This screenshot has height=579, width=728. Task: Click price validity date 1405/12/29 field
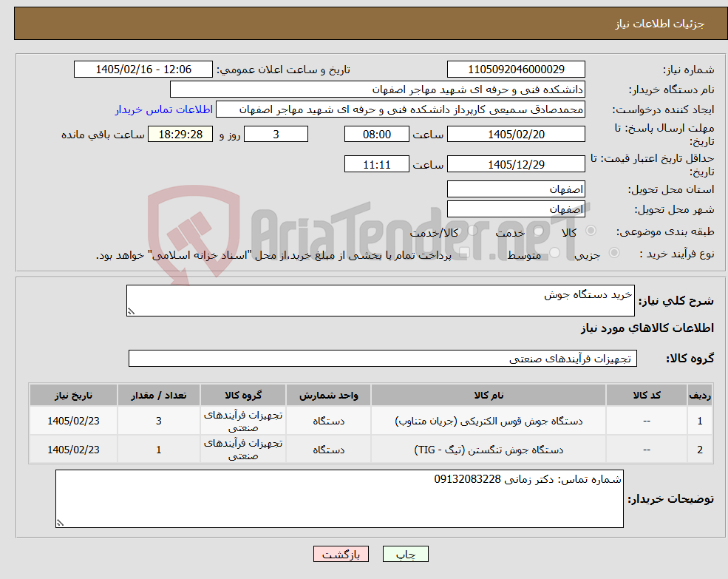point(516,164)
